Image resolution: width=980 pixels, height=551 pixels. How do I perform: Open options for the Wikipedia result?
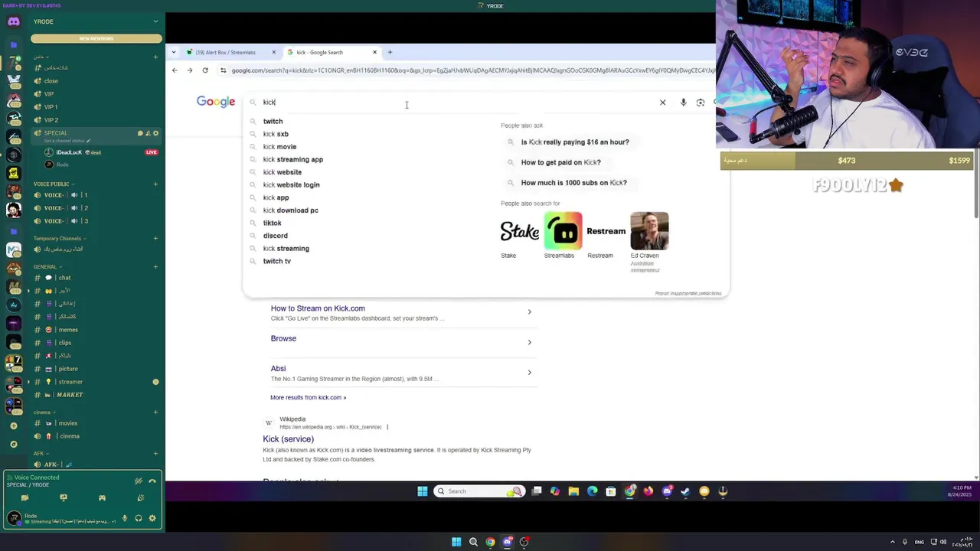(x=387, y=427)
